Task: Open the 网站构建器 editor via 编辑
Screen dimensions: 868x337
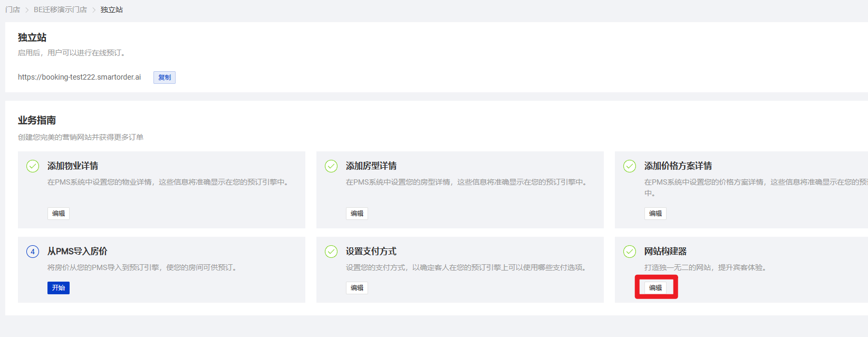Action: click(x=655, y=288)
